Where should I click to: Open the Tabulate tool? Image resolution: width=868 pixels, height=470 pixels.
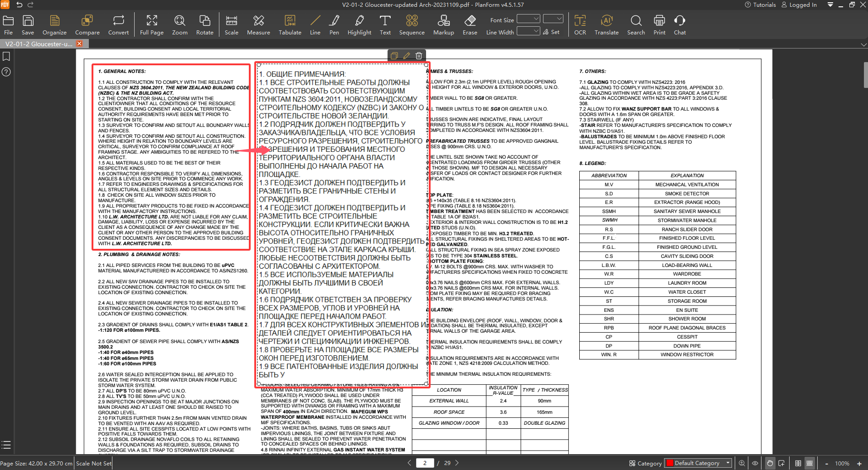click(x=290, y=25)
